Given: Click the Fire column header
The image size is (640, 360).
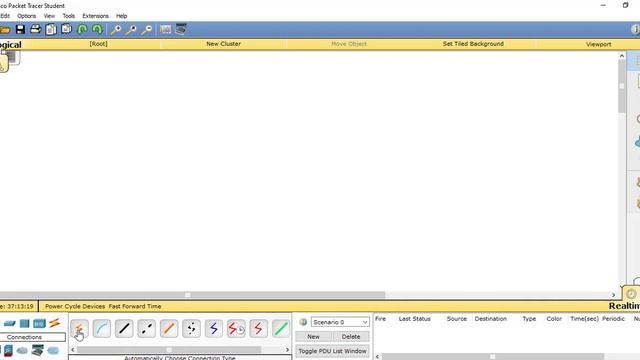Looking at the screenshot, I should point(380,319).
